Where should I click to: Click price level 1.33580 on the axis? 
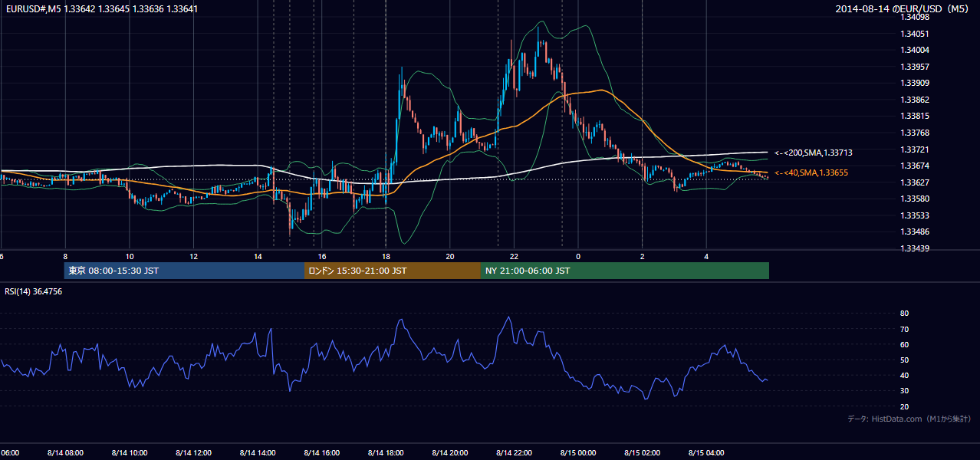click(914, 199)
